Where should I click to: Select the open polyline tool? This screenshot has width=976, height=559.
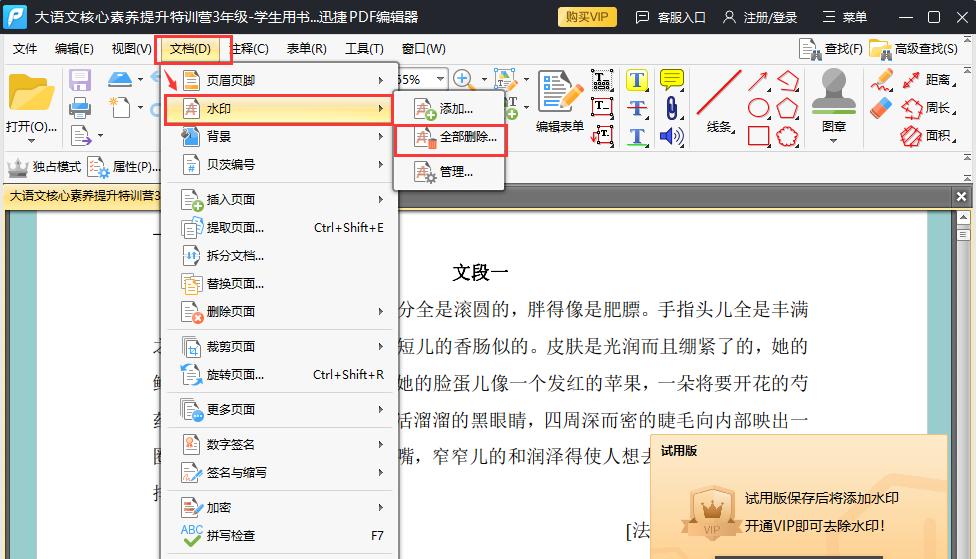787,80
